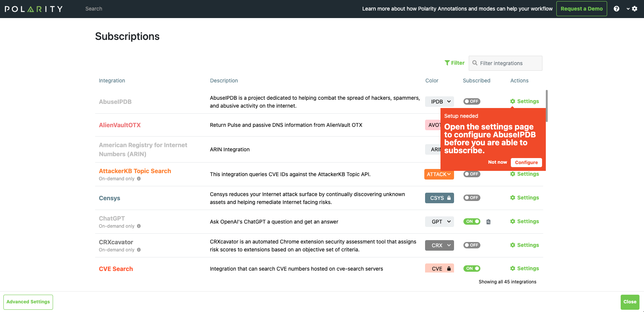Sort by the Integration column header

[112, 81]
